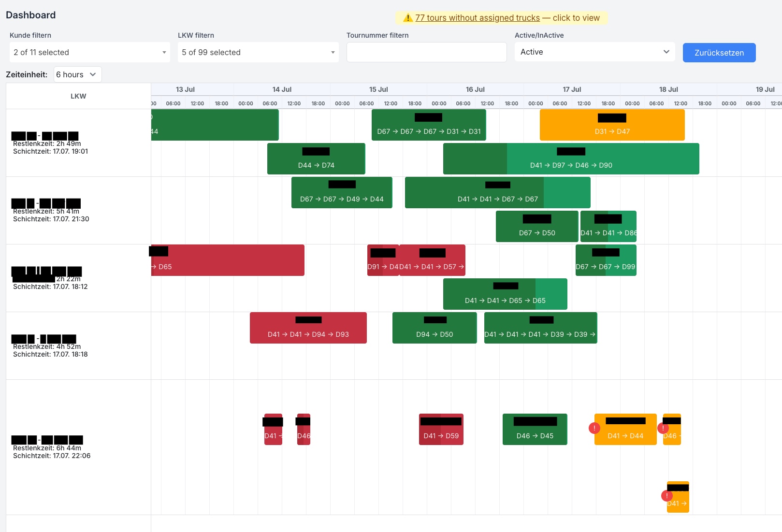This screenshot has width=782, height=532.
Task: Open small red D46 tour on 14 Jul
Action: tap(304, 429)
